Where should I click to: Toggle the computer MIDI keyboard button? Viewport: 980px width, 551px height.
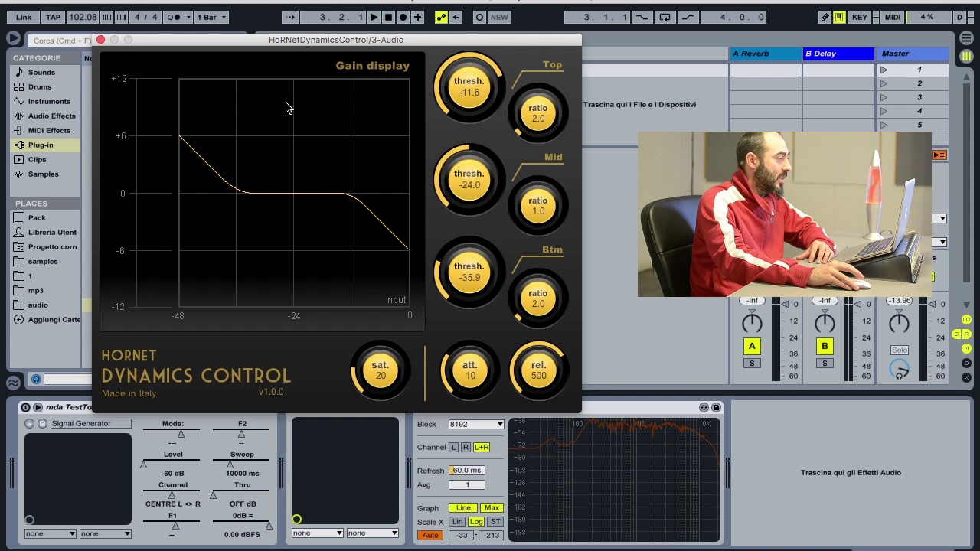tap(839, 17)
